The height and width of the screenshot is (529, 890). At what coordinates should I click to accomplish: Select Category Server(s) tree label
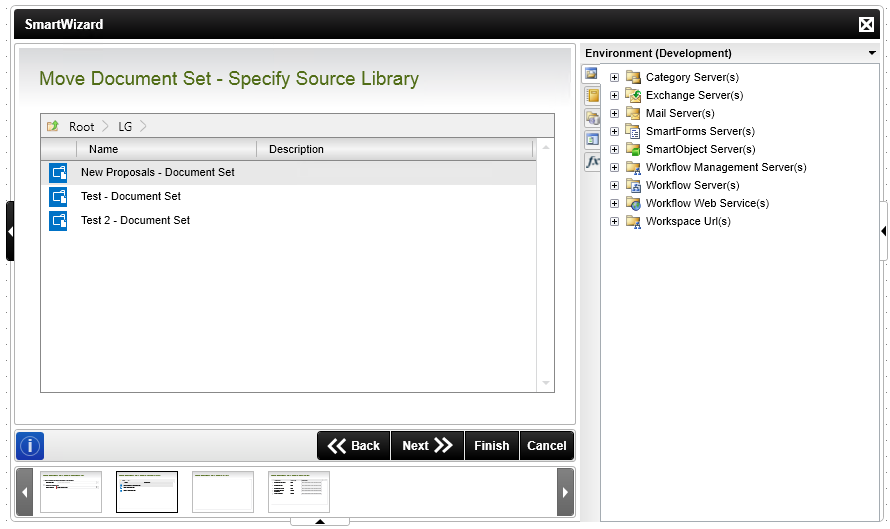692,77
